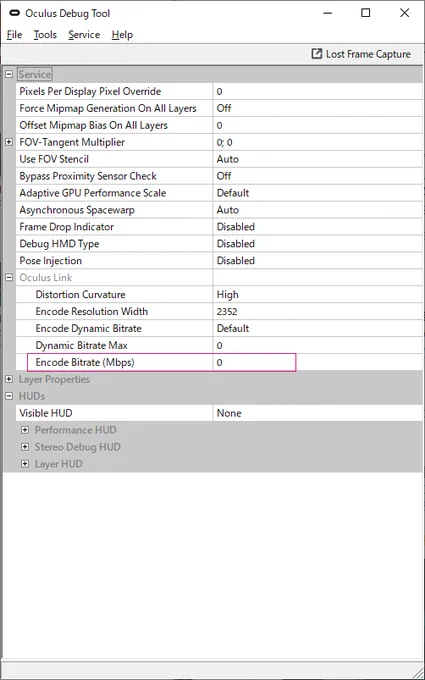Image resolution: width=425 pixels, height=680 pixels.
Task: Click Lost Frame Capture button
Action: (361, 54)
